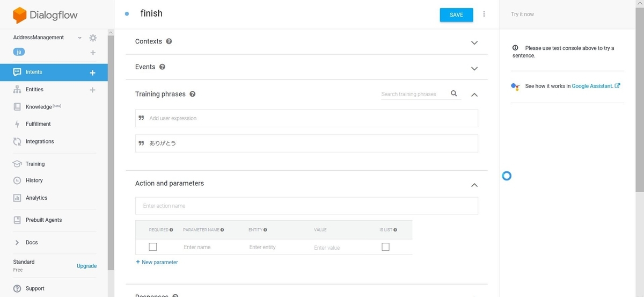The width and height of the screenshot is (644, 297).
Task: Select the ja language badge
Action: 19,52
